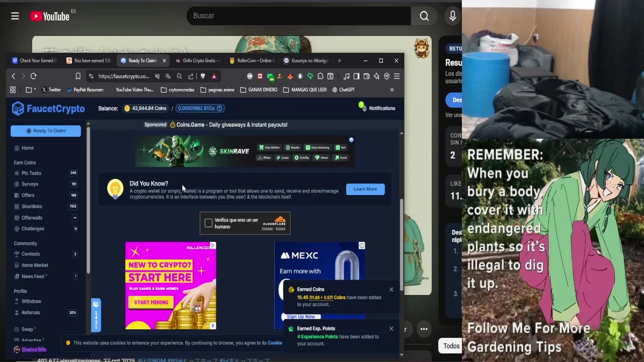Switch to You have earned tab
The width and height of the screenshot is (644, 362).
pyautogui.click(x=89, y=61)
